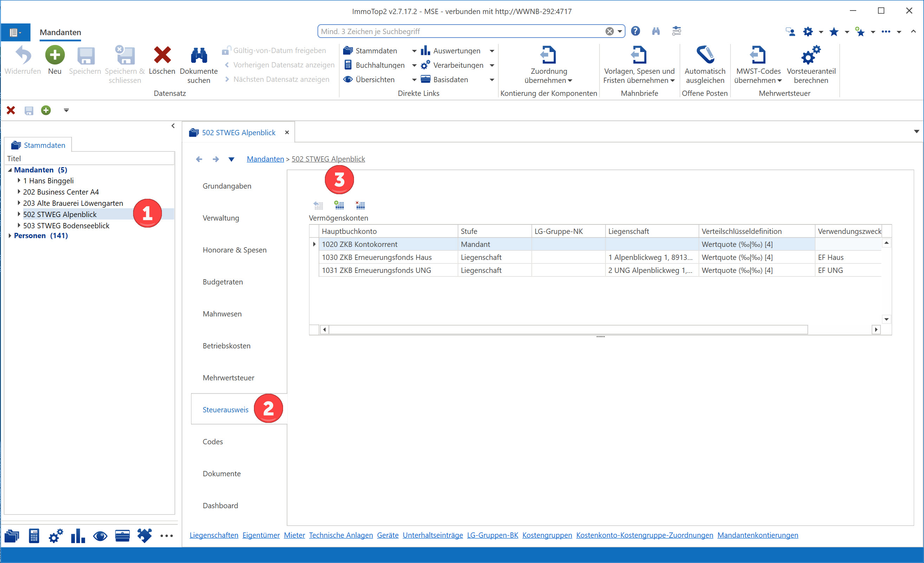Image resolution: width=924 pixels, height=563 pixels.
Task: Click Automatisch ausgleichen icon
Action: (705, 55)
